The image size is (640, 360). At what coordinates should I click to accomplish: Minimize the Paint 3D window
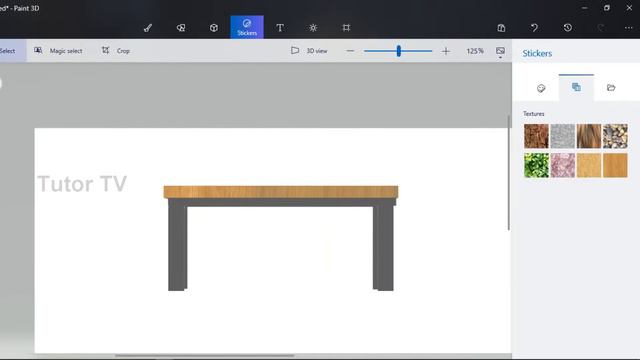[x=585, y=8]
